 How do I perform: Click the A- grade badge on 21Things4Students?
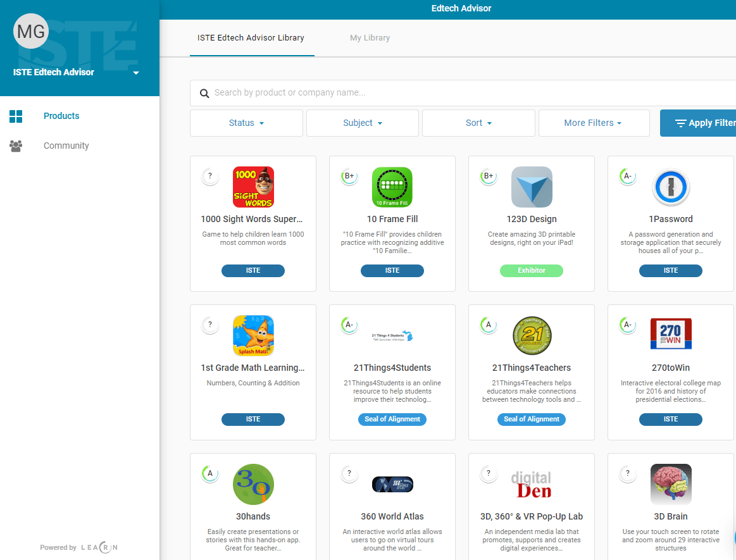tap(349, 325)
